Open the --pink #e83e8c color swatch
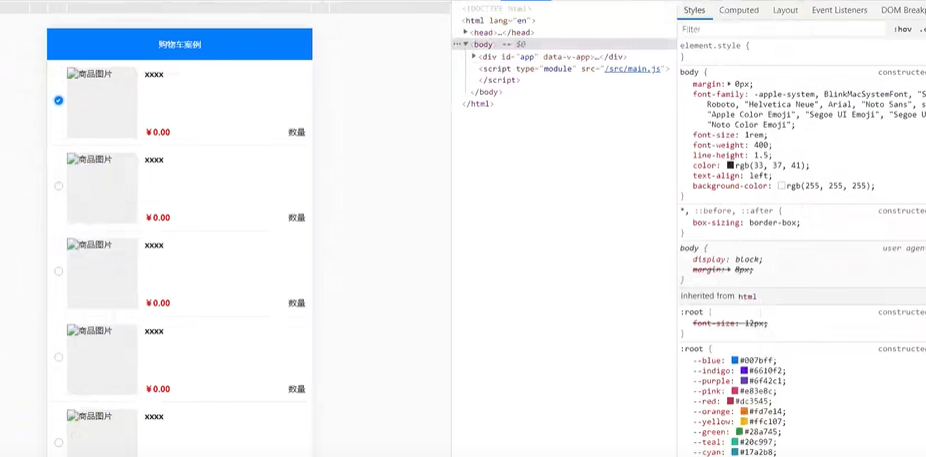The height and width of the screenshot is (457, 926). pyautogui.click(x=735, y=391)
